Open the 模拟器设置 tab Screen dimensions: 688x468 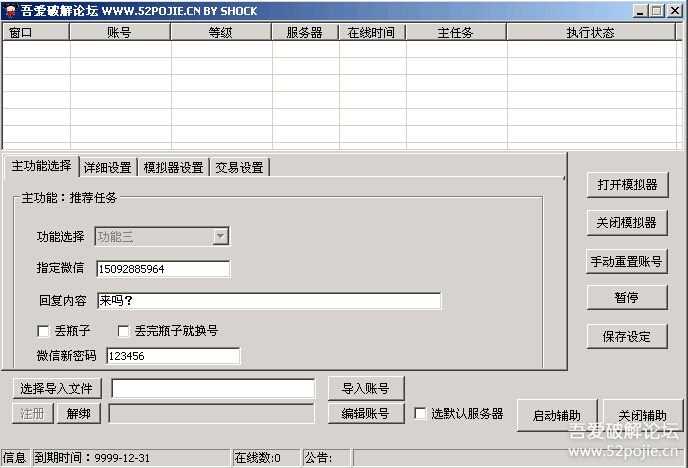[x=173, y=168]
